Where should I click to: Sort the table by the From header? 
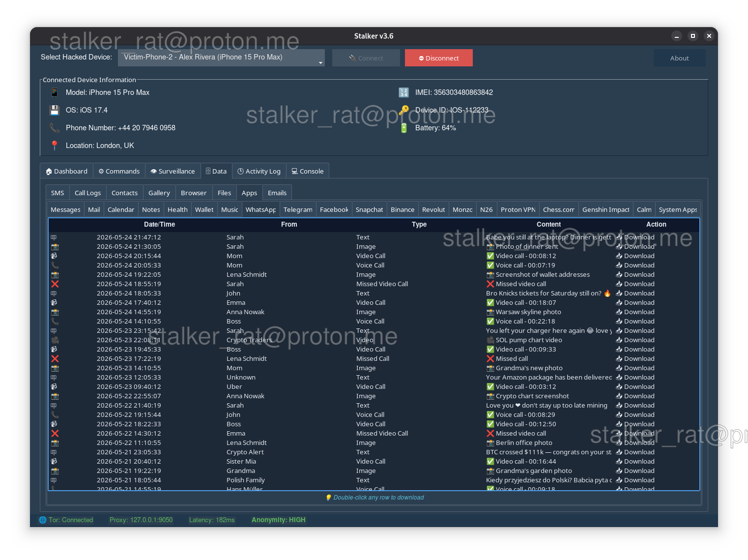tap(289, 224)
